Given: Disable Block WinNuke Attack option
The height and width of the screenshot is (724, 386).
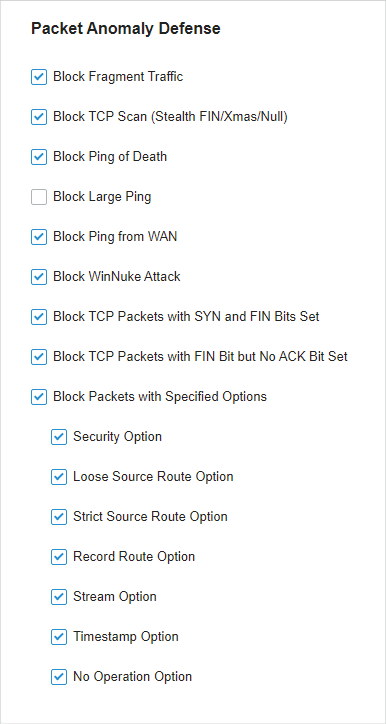Looking at the screenshot, I should pos(39,277).
